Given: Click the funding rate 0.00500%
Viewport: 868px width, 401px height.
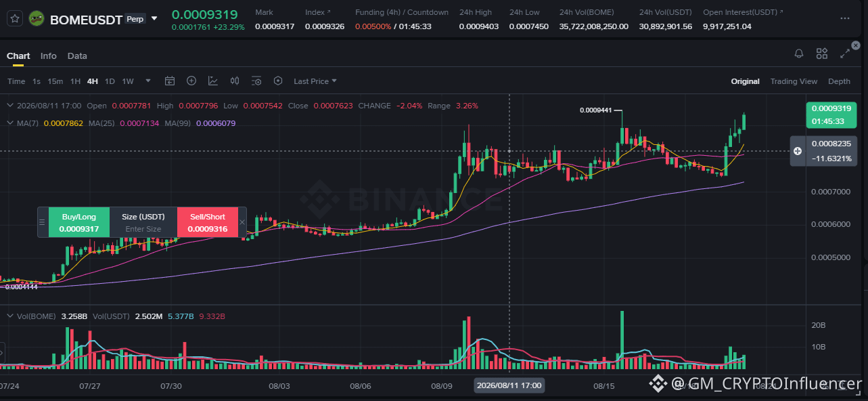Looking at the screenshot, I should point(373,26).
